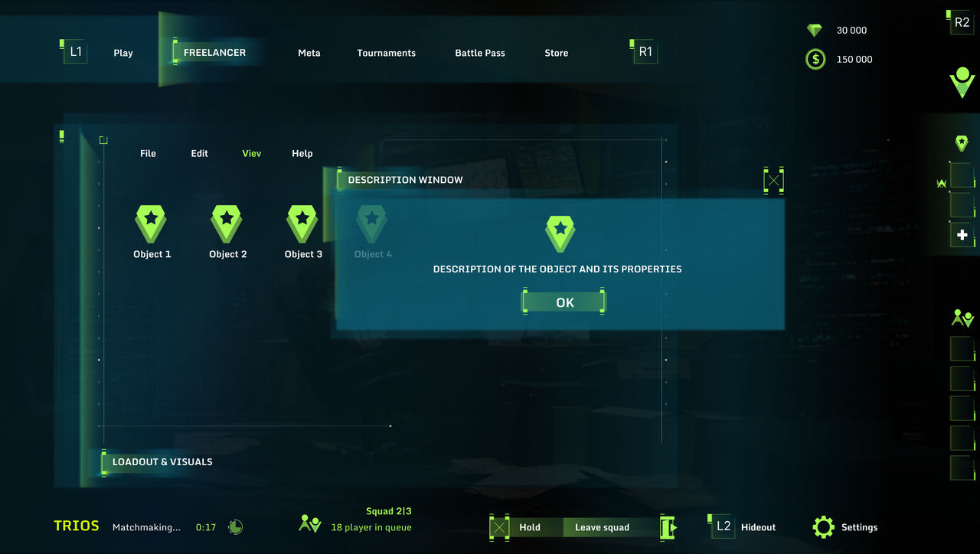Screen dimensions: 980x554
Task: Click the plus button in the right sidebar
Action: [962, 235]
